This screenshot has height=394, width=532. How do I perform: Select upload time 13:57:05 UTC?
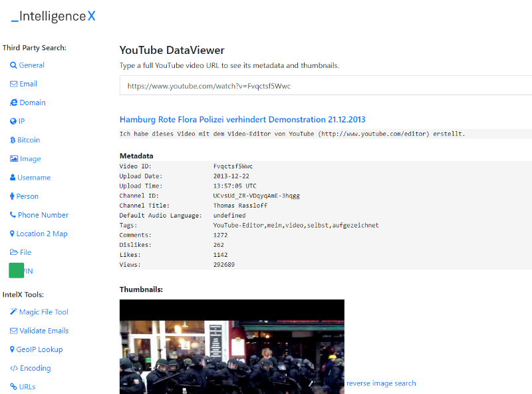[x=235, y=186]
